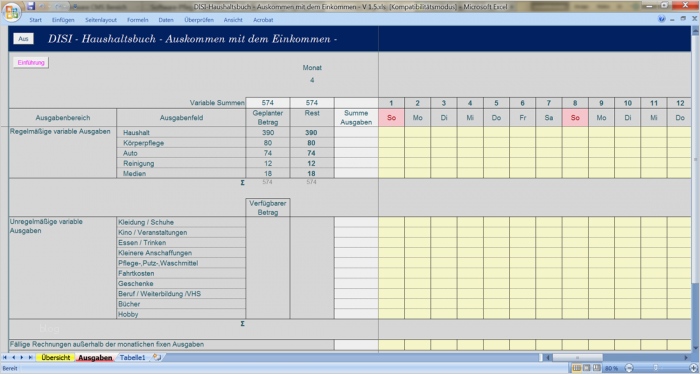Click the Summe Ausgaben column header
Image resolution: width=700 pixels, height=374 pixels.
coord(356,118)
